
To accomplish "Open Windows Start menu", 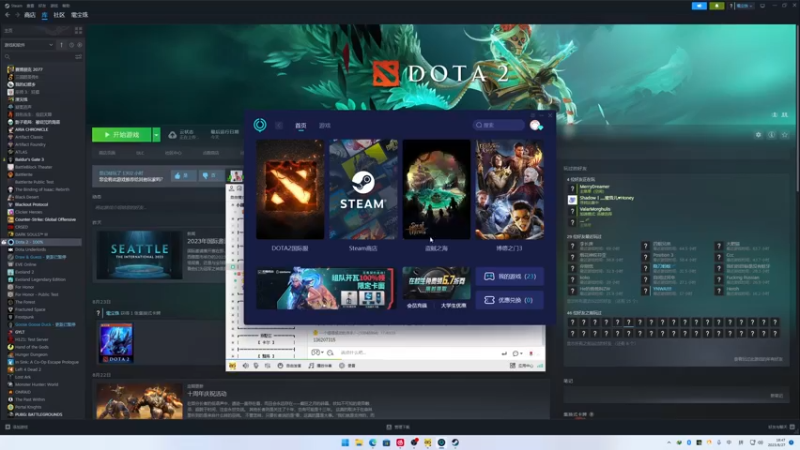I will [345, 442].
